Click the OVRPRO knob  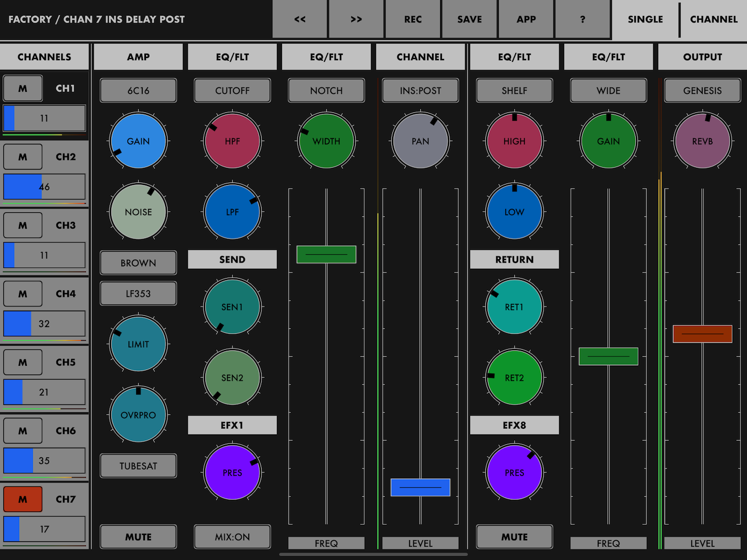(138, 415)
